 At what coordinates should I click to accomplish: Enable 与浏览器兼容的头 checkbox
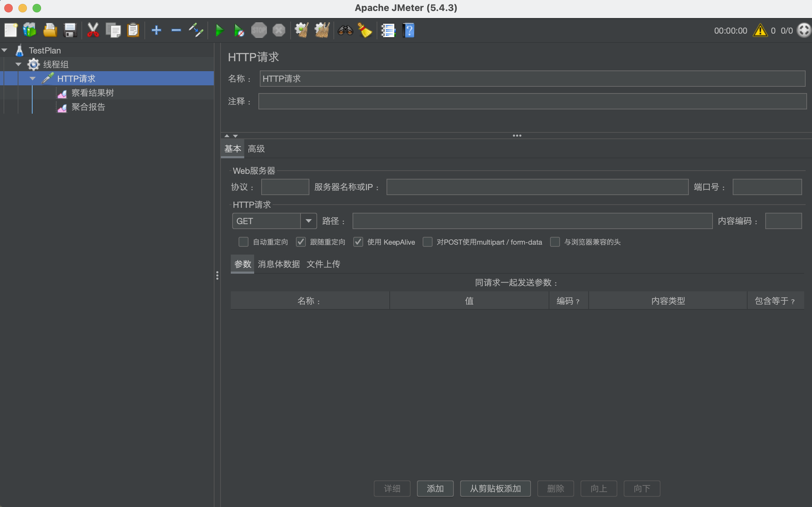555,242
